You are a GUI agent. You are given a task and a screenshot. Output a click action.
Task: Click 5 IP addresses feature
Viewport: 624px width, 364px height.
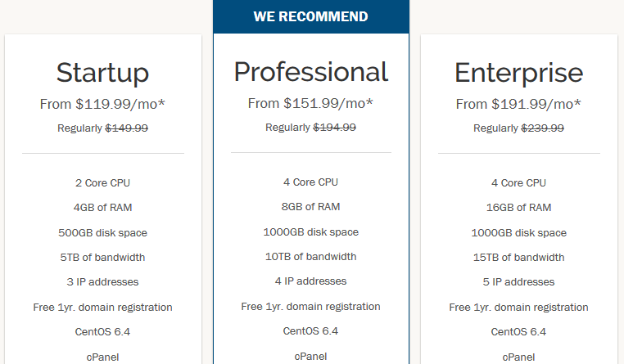tap(518, 282)
